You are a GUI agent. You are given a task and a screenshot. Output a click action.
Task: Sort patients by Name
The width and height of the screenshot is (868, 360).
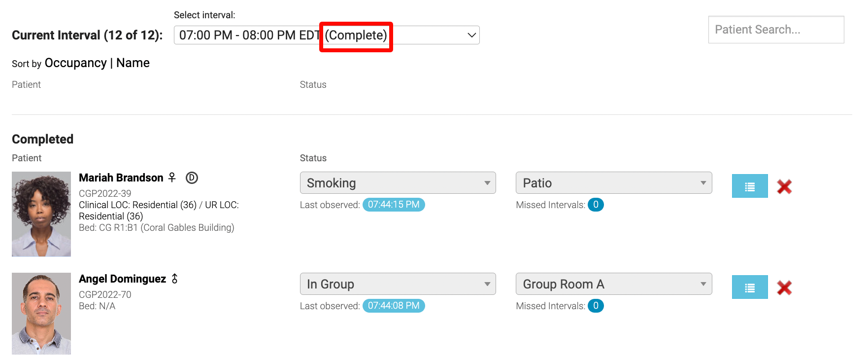133,63
